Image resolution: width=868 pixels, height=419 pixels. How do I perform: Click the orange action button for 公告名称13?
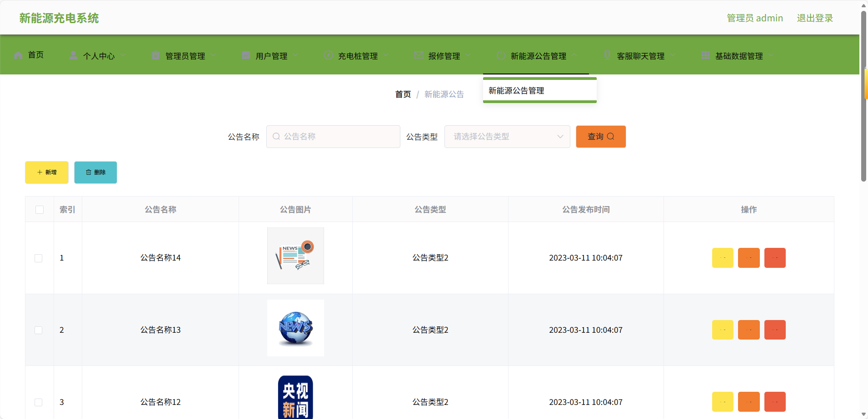749,330
